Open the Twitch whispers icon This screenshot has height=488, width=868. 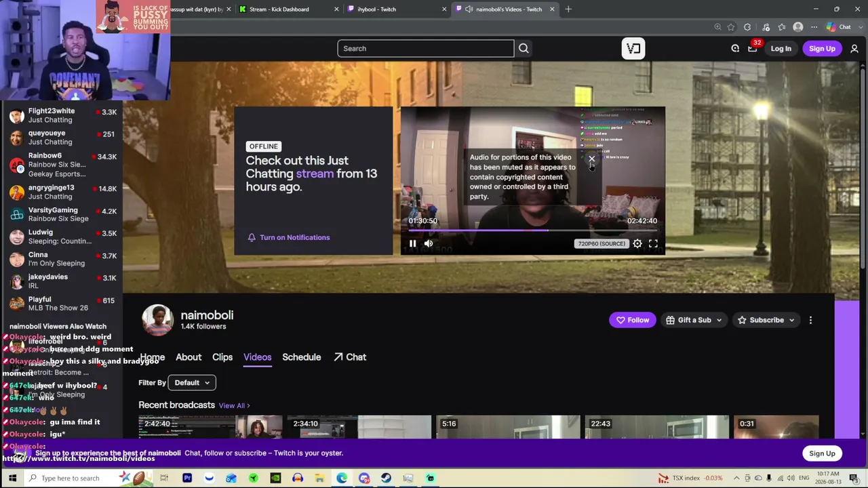(735, 48)
